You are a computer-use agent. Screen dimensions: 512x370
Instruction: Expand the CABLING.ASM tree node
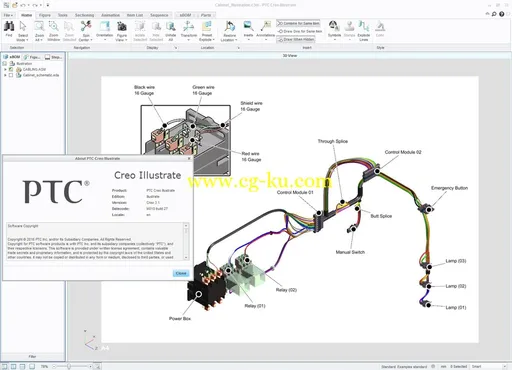[x=5, y=69]
